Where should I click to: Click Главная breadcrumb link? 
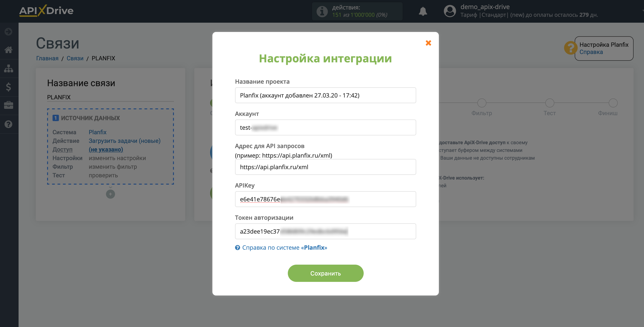point(47,58)
